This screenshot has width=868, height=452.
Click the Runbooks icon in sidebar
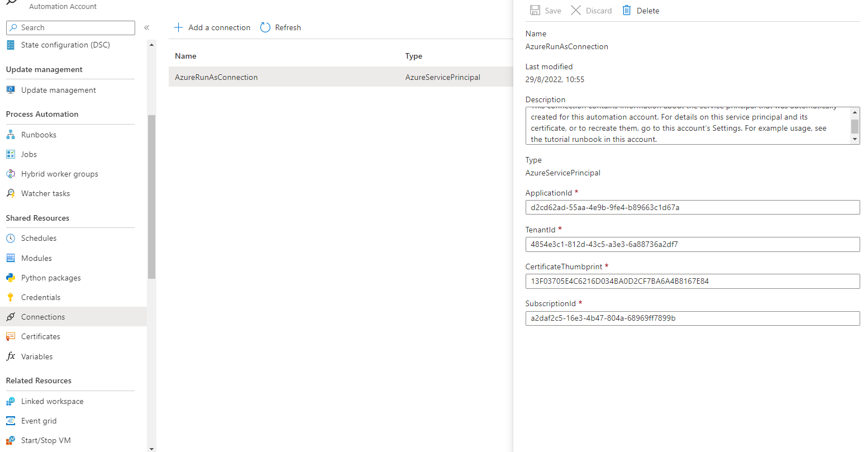(x=11, y=135)
